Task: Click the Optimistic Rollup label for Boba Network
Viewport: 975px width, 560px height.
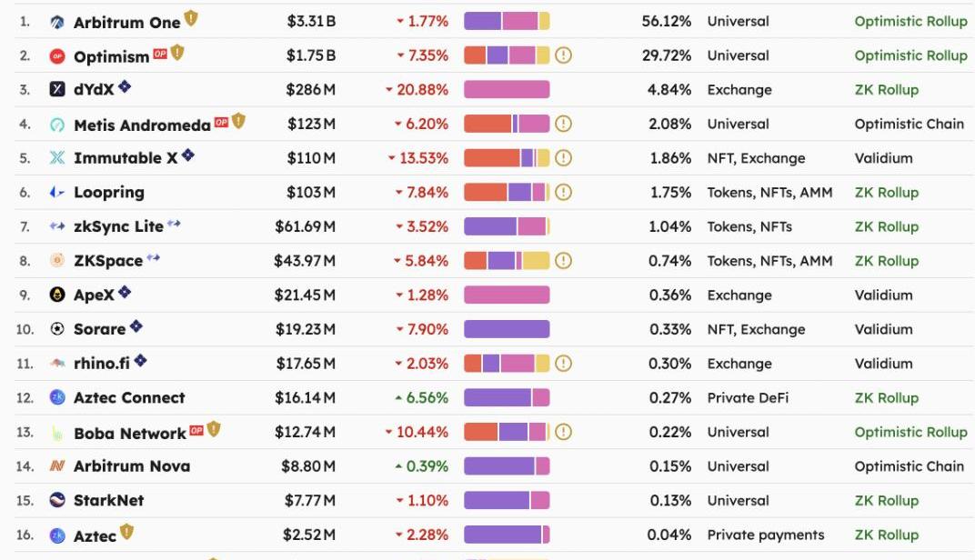Action: [911, 432]
